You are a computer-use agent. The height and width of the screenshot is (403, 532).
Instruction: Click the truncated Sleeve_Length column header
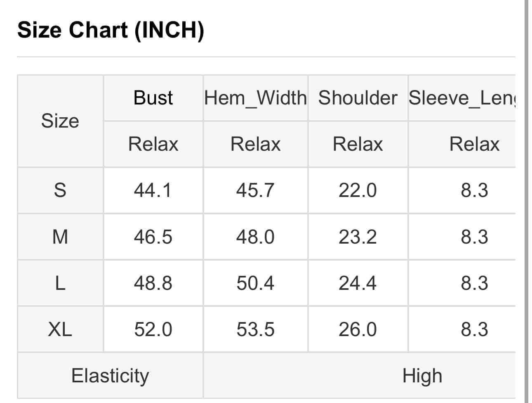pos(462,98)
